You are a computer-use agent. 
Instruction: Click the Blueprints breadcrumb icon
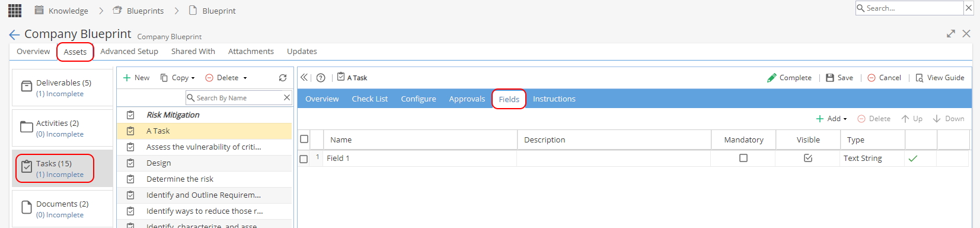(x=117, y=10)
